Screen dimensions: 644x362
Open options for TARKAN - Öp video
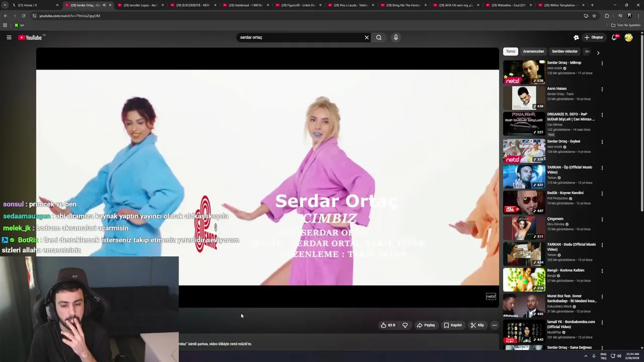602,168
